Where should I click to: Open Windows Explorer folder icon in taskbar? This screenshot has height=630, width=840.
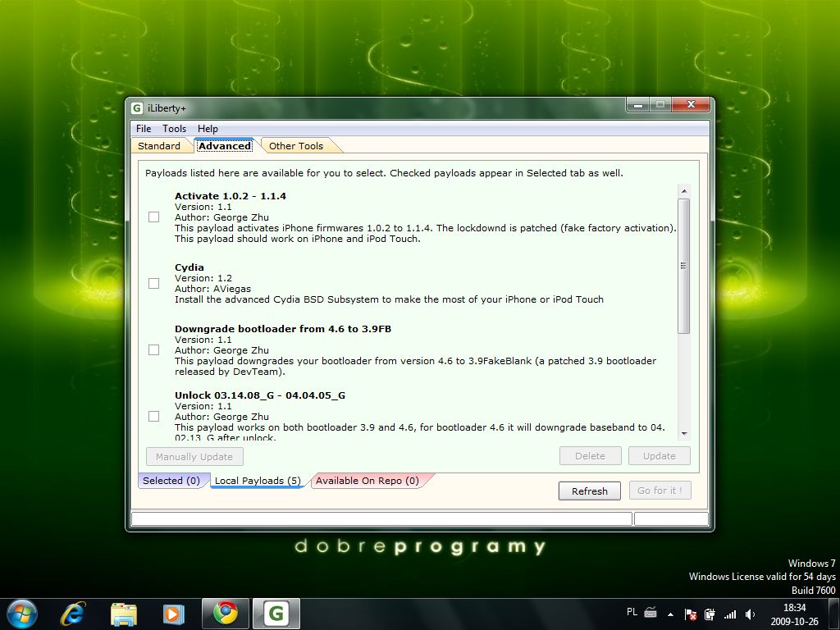coord(123,614)
